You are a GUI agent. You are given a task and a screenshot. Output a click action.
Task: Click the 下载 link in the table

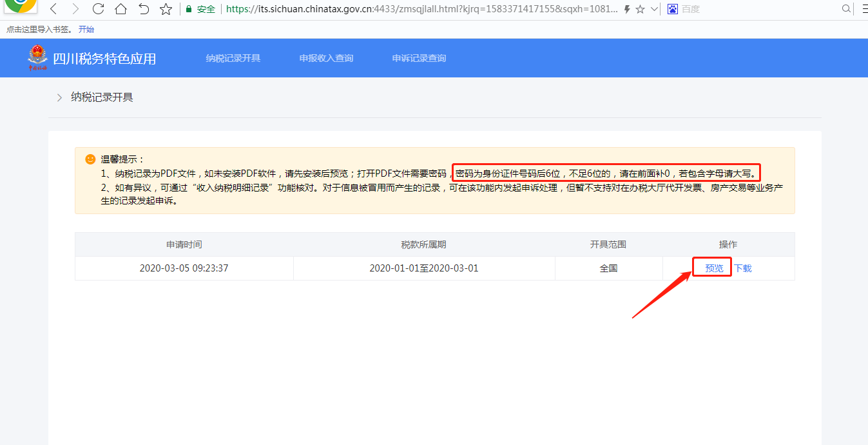743,268
